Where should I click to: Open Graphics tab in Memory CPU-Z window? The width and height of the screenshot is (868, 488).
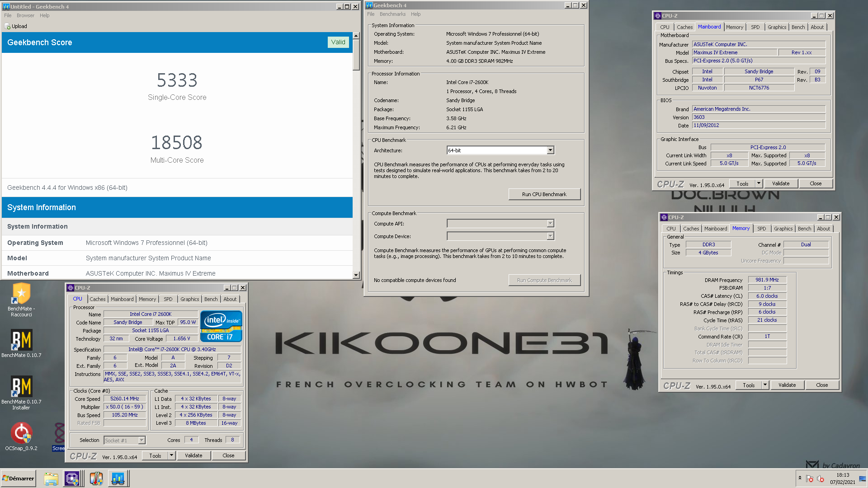783,229
